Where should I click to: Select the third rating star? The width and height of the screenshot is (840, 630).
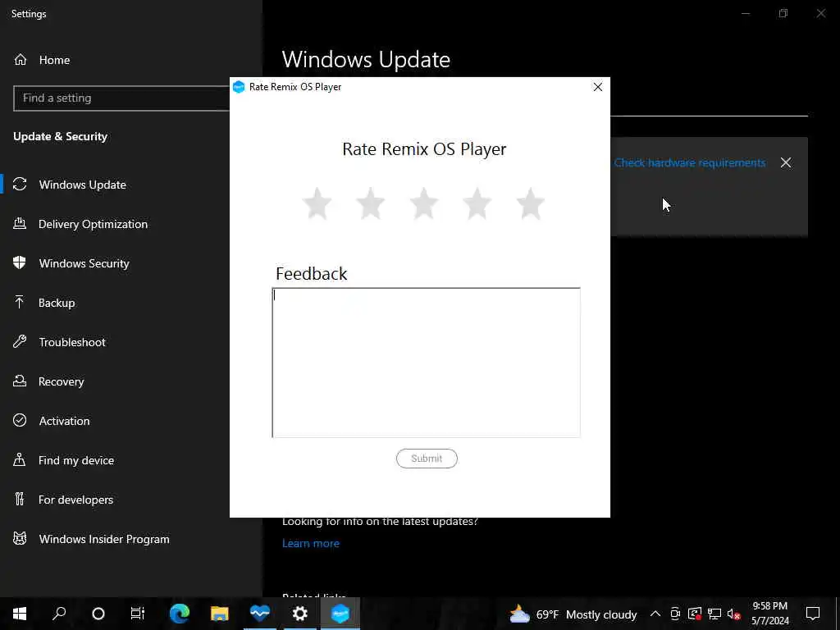[x=424, y=203]
